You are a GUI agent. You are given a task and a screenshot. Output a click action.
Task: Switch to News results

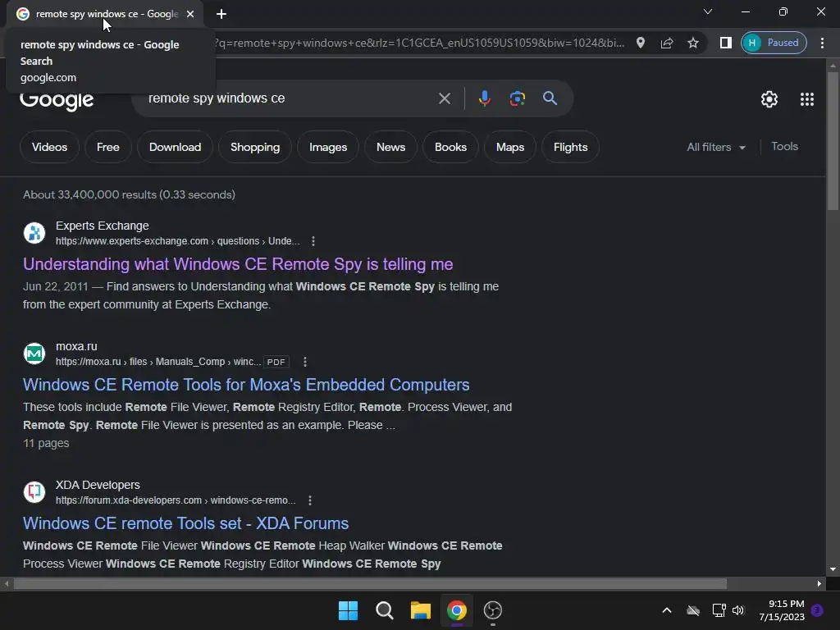pyautogui.click(x=390, y=148)
